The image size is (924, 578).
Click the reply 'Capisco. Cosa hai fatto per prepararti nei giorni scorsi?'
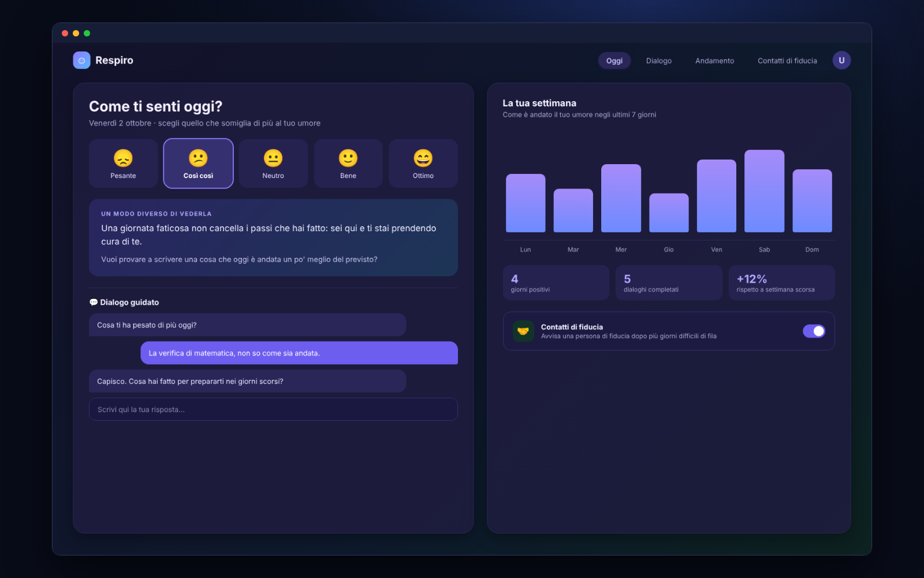(247, 381)
